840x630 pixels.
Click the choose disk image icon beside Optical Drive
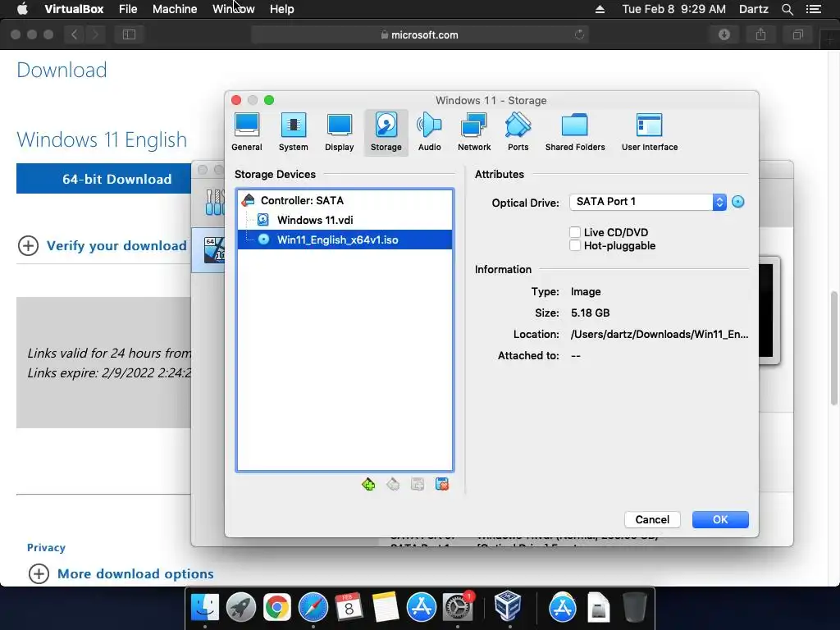738,202
